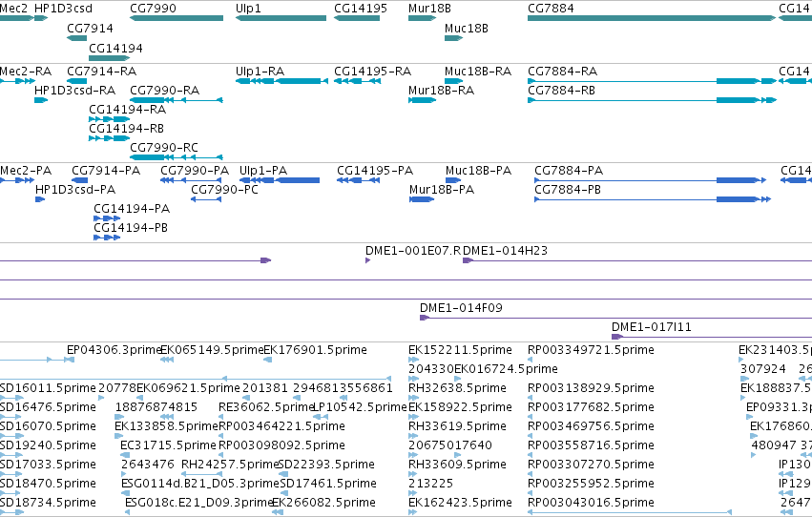
Task: Select the HP1D3csd-PA protein label
Action: click(x=75, y=190)
